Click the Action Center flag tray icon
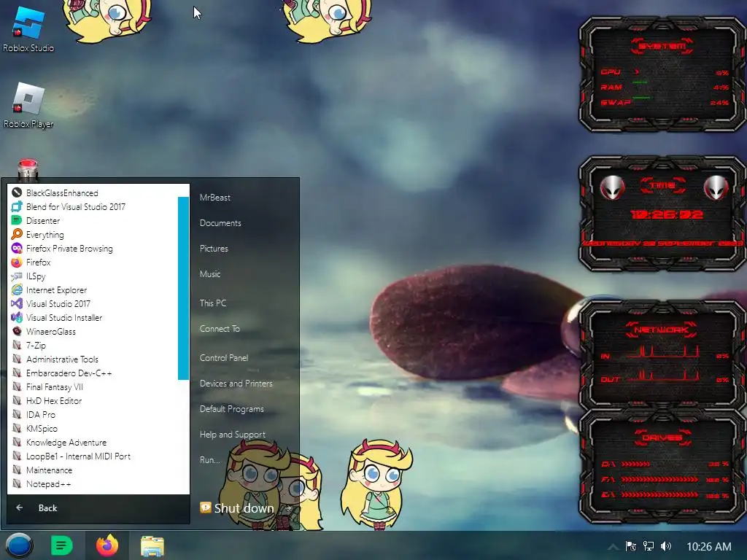Screen dimensions: 747x560 pyautogui.click(x=631, y=546)
